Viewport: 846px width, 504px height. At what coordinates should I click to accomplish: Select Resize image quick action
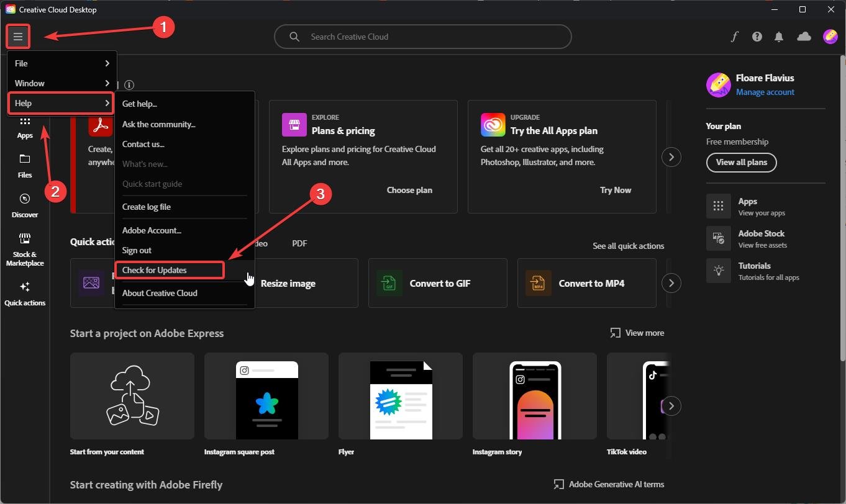(x=288, y=283)
